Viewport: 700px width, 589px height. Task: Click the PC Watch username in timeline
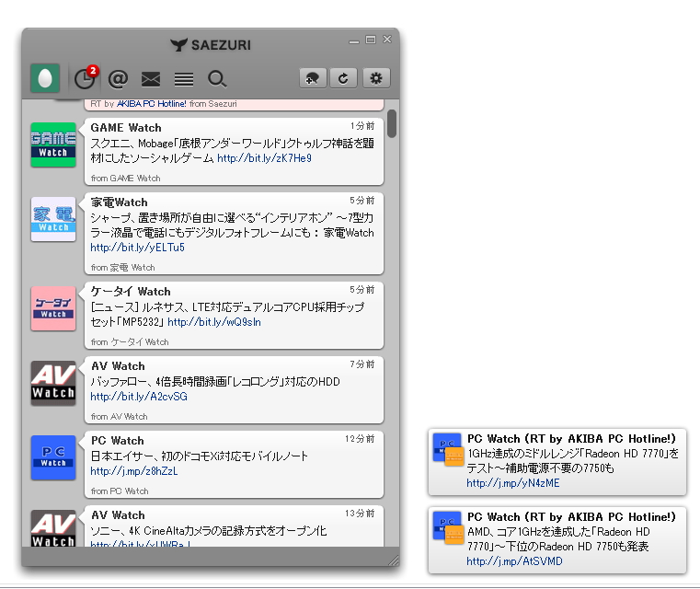tap(118, 441)
